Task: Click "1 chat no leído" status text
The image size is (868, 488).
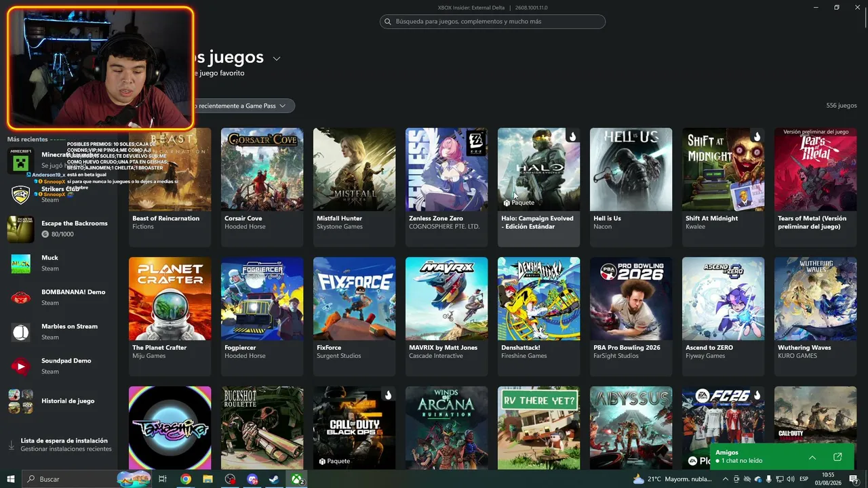Action: 742,461
